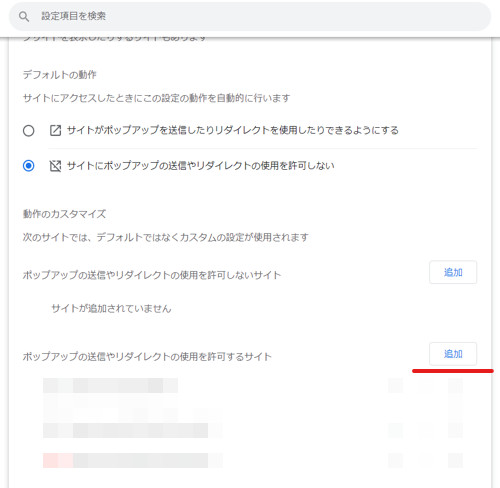Click the red-underlined 追加 for allowed sites

coord(453,354)
